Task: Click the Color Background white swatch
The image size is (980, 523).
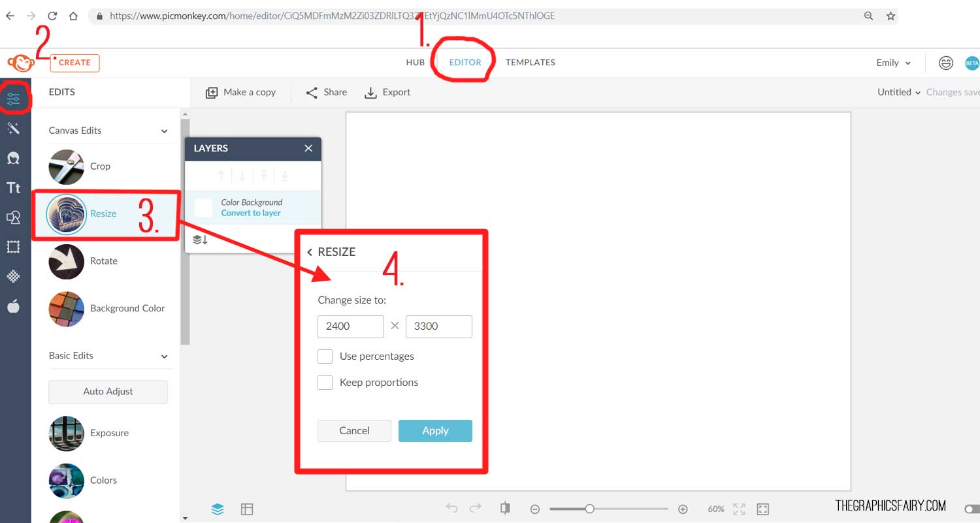Action: click(204, 208)
